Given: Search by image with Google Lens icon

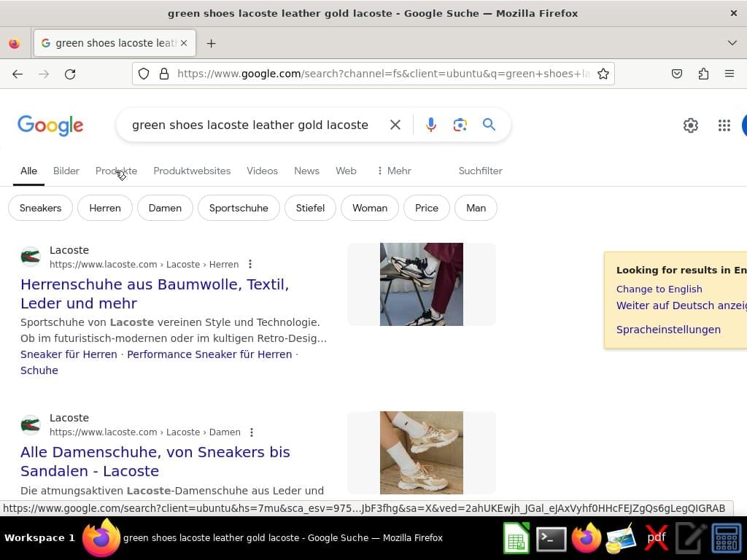Looking at the screenshot, I should click(x=460, y=125).
